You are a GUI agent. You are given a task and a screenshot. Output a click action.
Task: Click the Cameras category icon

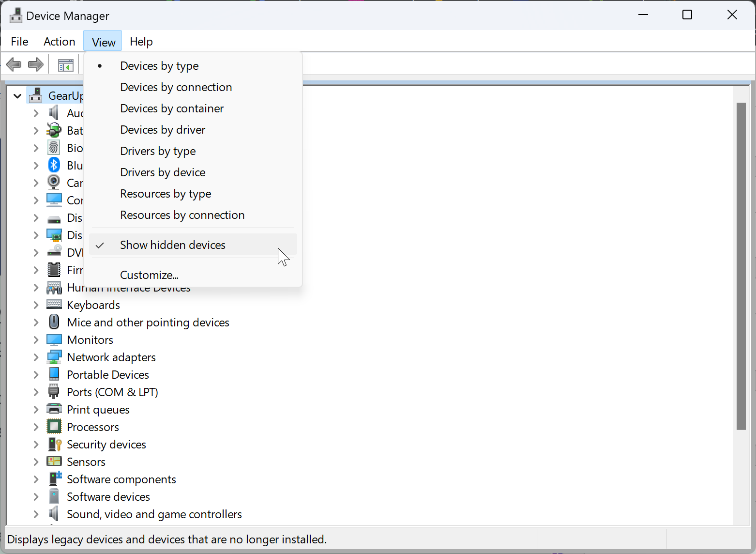coord(54,182)
